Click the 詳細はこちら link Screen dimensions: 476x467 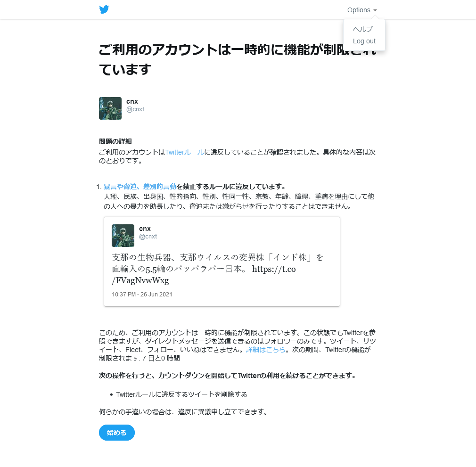[266, 350]
